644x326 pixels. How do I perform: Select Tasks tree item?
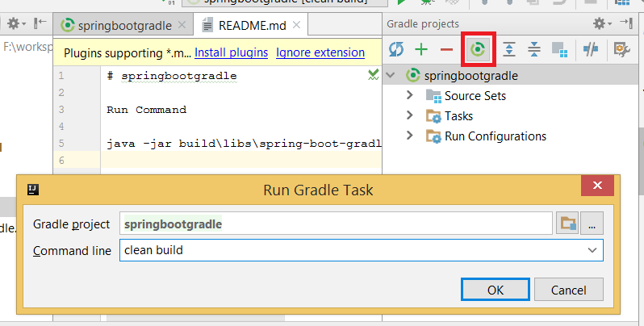click(450, 116)
